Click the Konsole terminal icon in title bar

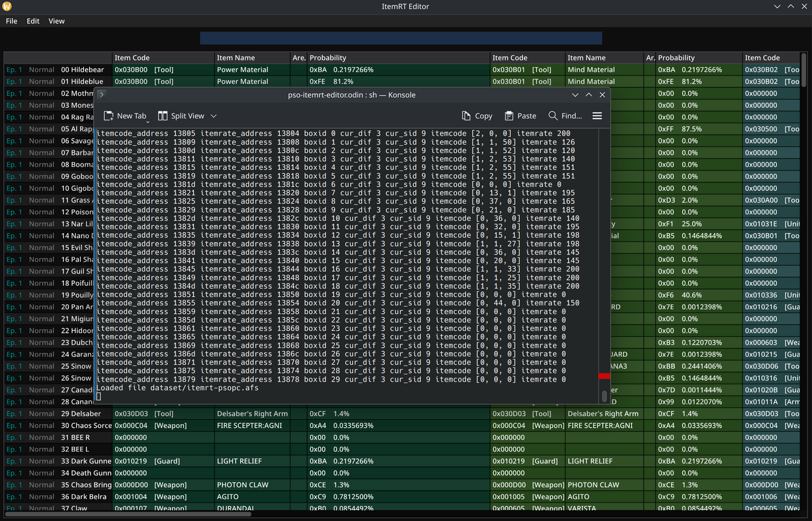coord(101,94)
